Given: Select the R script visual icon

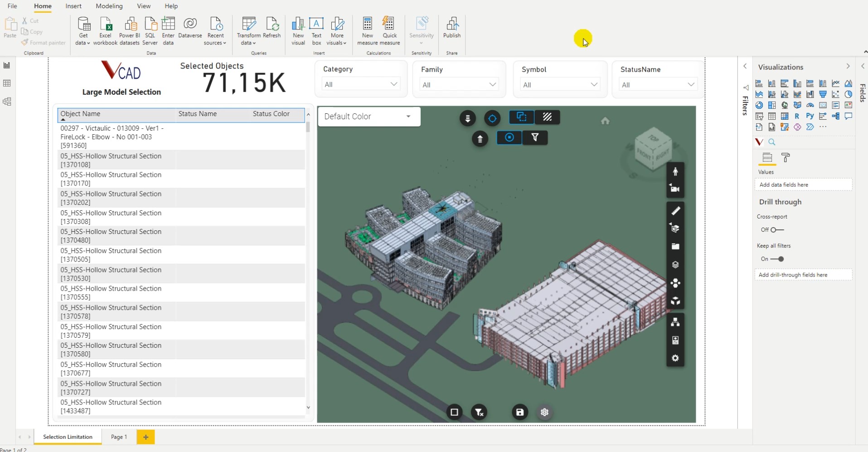Looking at the screenshot, I should coord(797,117).
